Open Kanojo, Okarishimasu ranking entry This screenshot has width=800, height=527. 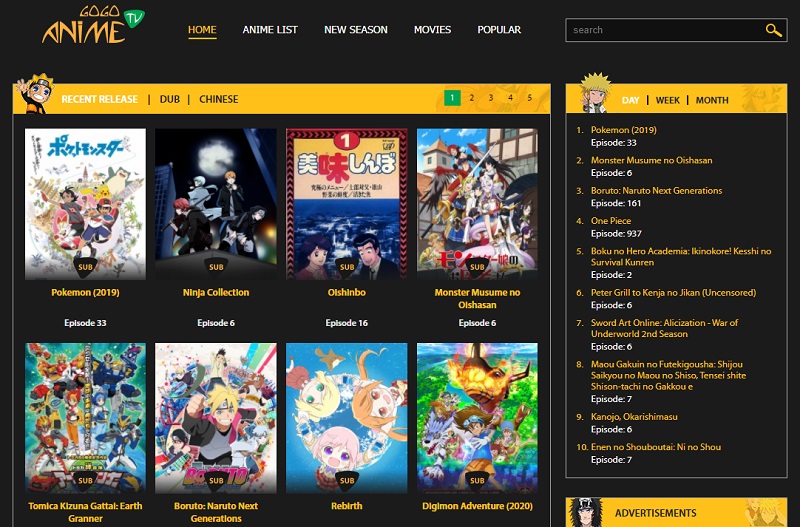pos(634,417)
